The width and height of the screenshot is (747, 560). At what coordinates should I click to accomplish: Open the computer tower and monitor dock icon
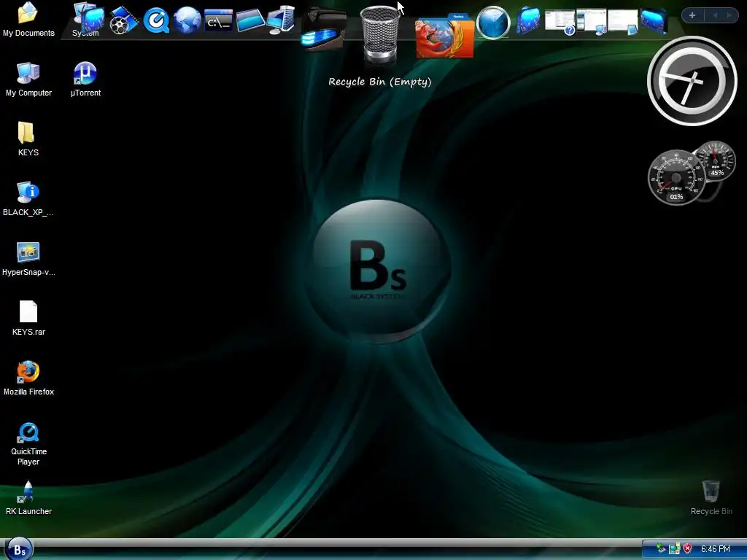(281, 20)
